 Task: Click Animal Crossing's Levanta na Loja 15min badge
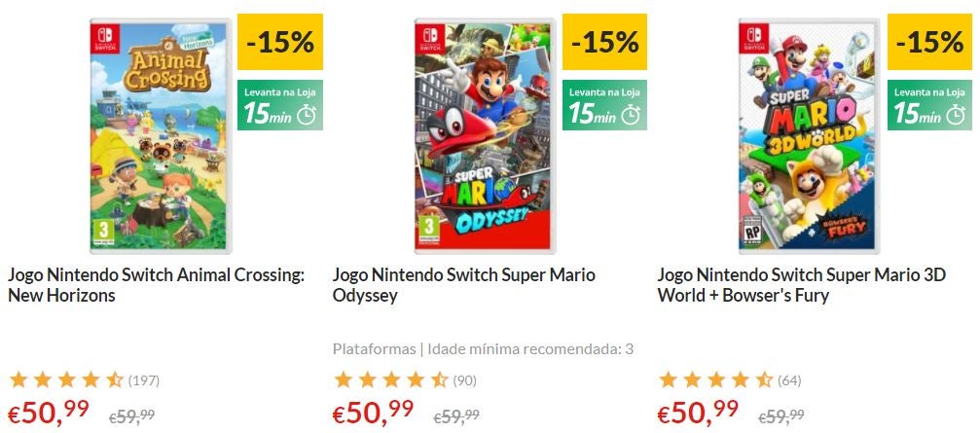280,105
